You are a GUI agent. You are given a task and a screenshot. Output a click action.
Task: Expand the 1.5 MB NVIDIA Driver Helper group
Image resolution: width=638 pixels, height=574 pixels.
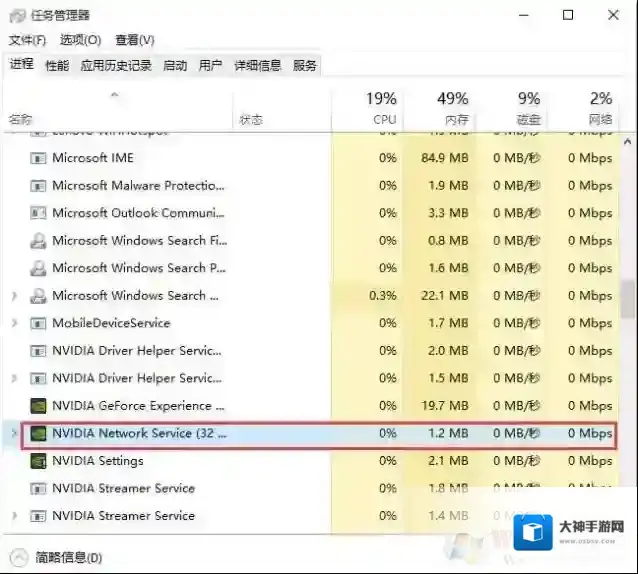point(14,378)
